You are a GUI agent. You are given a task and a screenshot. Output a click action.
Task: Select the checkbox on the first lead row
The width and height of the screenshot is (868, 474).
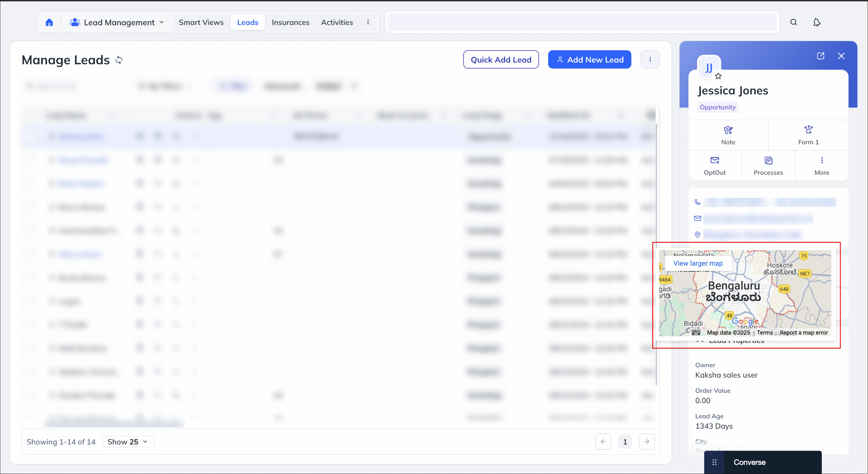pos(31,136)
